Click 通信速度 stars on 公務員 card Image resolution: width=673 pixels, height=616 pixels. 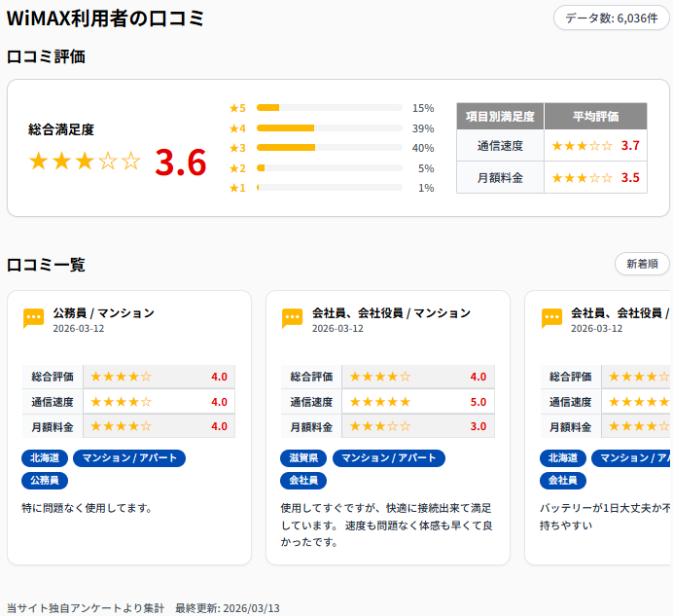121,402
